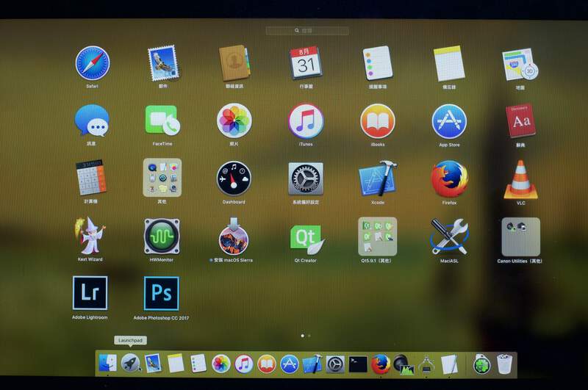The image size is (588, 390).
Task: Open Finder in the Dock
Action: click(x=107, y=363)
